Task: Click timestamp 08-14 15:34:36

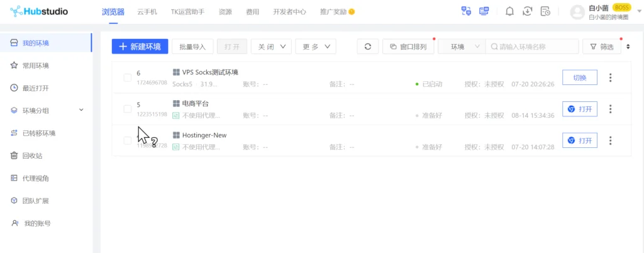Action: tap(533, 115)
